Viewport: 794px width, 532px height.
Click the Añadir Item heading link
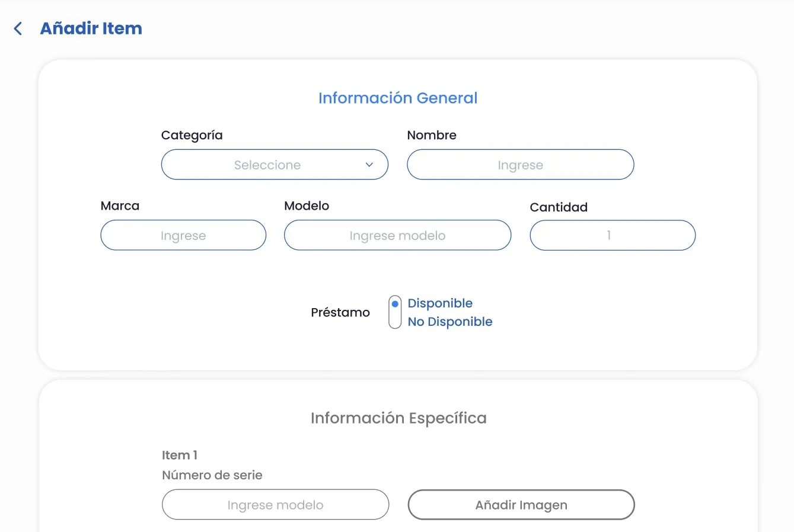coord(91,28)
